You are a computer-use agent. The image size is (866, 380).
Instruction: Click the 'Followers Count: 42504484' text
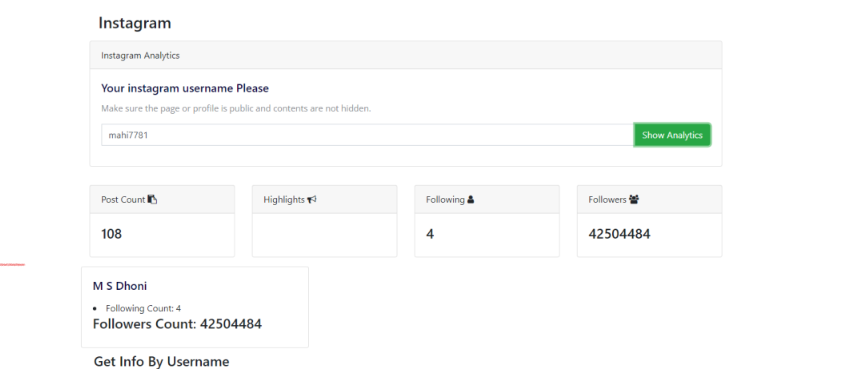(177, 324)
